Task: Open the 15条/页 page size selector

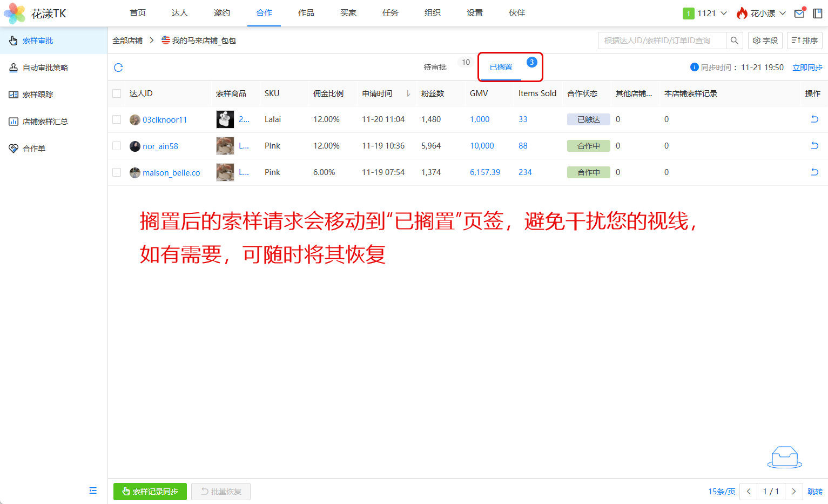Action: coord(721,492)
